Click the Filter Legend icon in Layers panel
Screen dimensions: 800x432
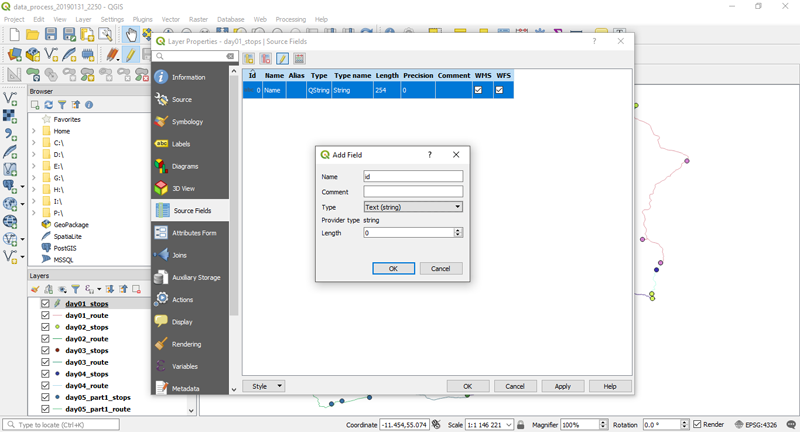75,289
